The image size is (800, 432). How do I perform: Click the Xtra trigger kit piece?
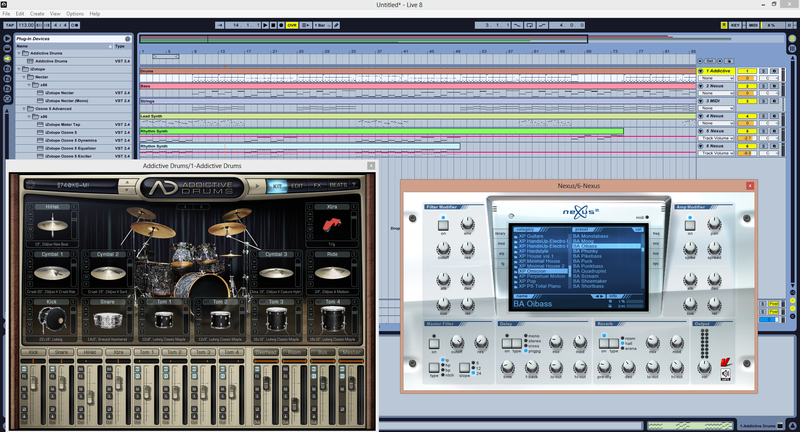click(331, 225)
